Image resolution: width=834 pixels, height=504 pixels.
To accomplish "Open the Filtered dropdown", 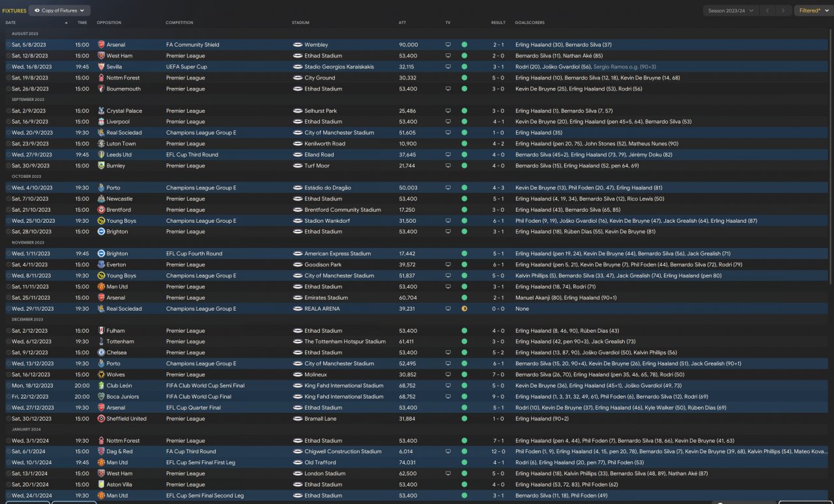I will point(812,10).
